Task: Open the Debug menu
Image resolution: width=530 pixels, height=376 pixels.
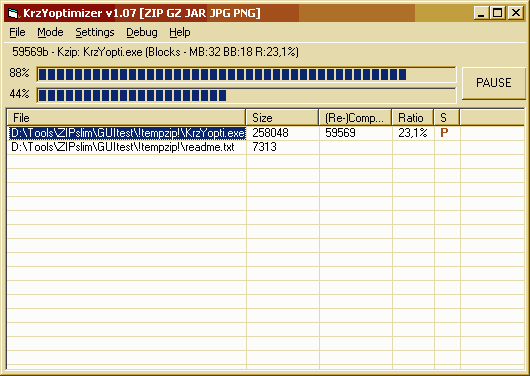Action: (x=142, y=32)
